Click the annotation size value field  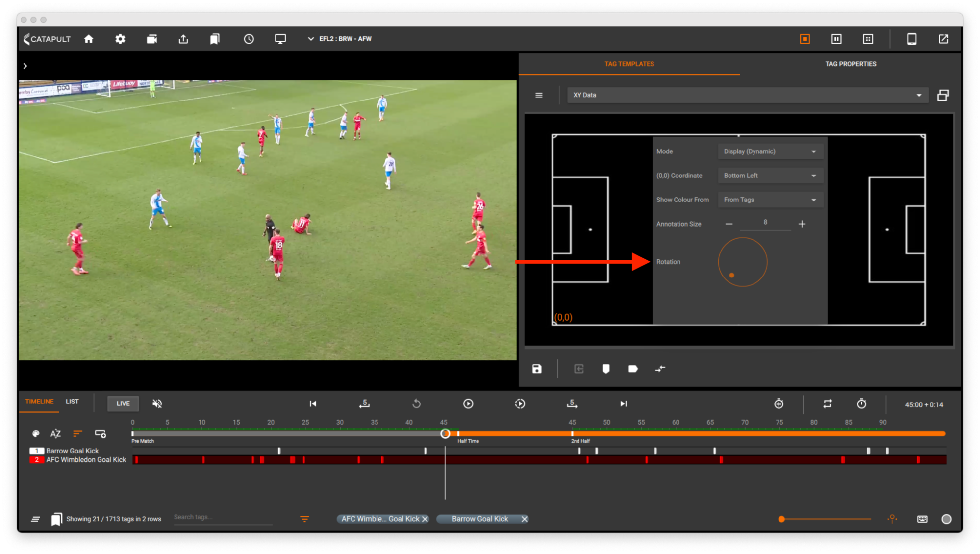coord(765,223)
